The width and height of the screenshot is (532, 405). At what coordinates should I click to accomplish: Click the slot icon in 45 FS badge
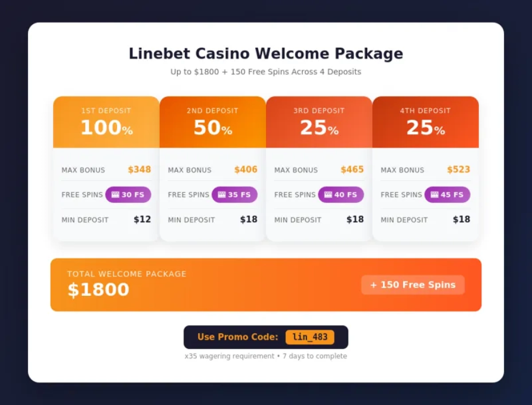click(x=434, y=195)
